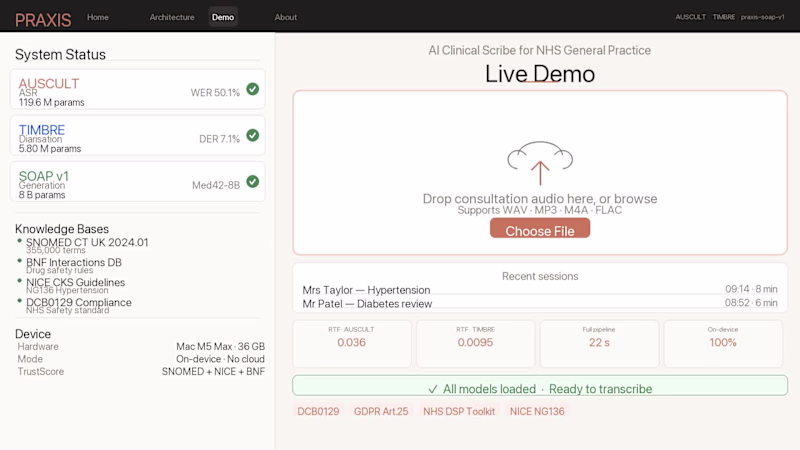Click 'AI Clinical Scribe for NHS General Practice' subtitle
The width and height of the screenshot is (800, 450).
[540, 51]
